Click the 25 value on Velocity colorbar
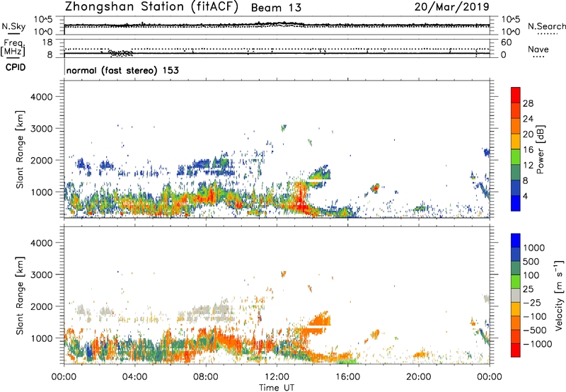This screenshot has width=566, height=392. click(x=529, y=289)
